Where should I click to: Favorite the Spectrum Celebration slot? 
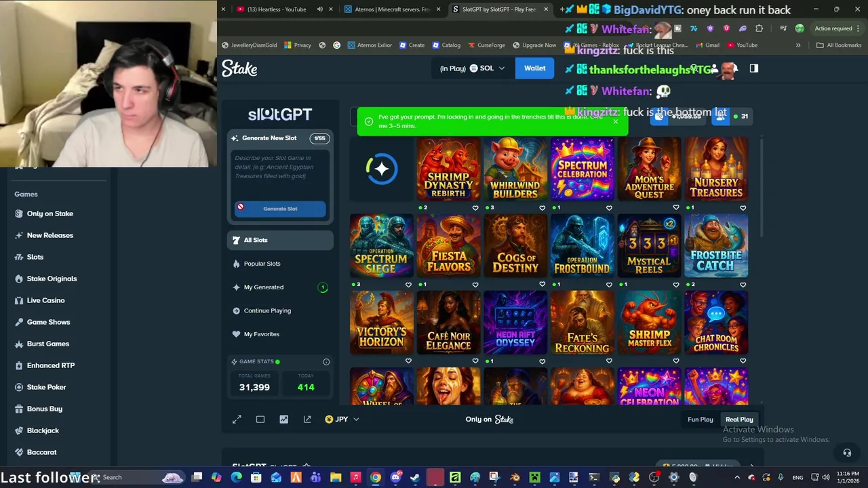609,208
